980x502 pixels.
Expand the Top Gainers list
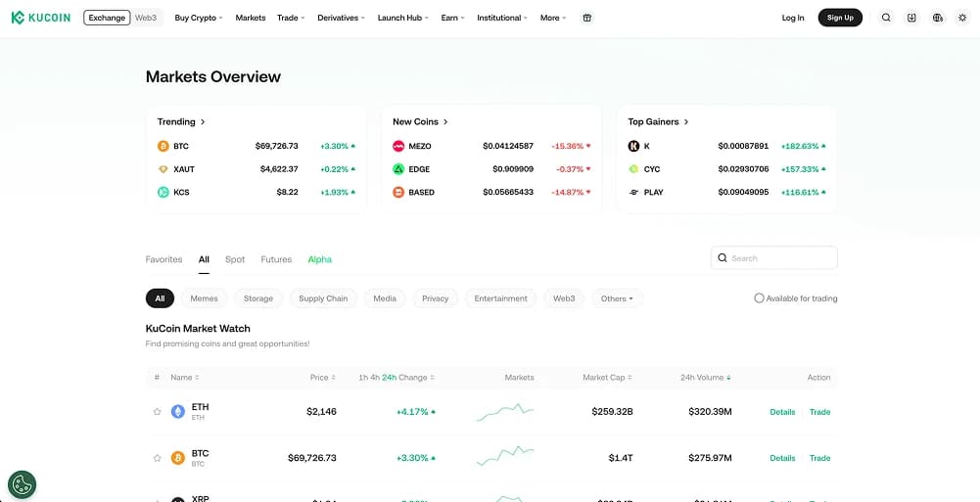(x=658, y=121)
